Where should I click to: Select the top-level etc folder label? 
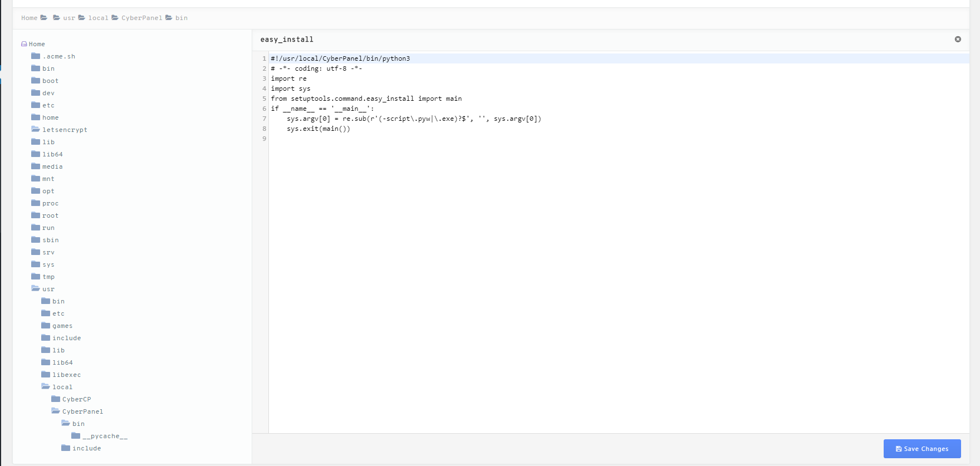coord(48,105)
